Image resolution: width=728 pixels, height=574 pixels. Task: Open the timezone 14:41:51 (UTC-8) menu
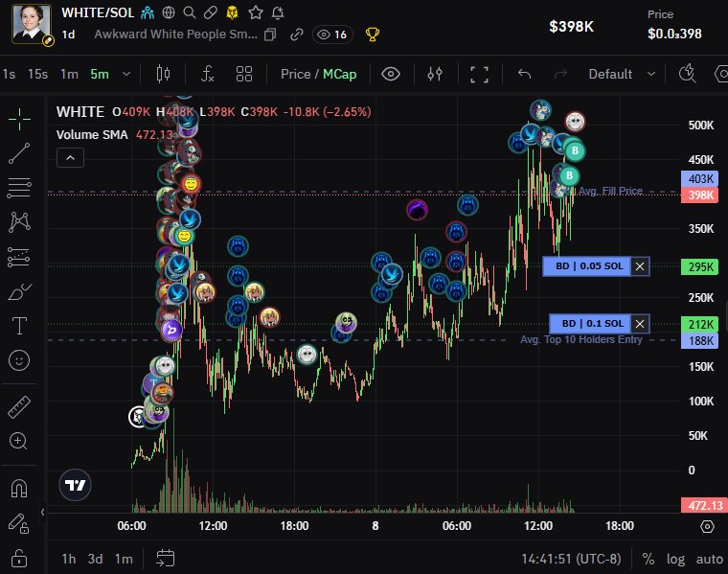[x=571, y=559]
